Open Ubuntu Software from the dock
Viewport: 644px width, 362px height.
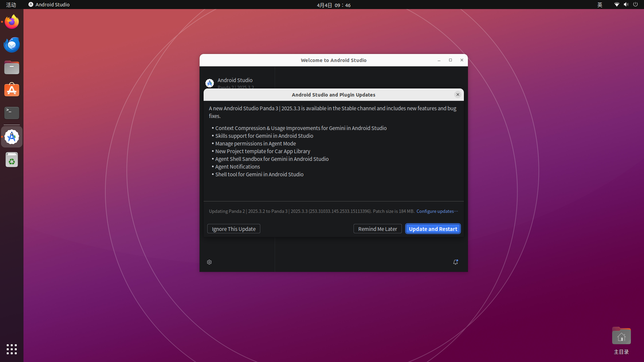(x=12, y=90)
